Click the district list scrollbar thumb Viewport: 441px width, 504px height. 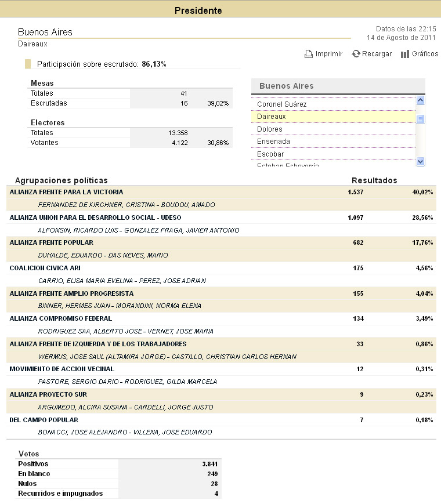420,119
